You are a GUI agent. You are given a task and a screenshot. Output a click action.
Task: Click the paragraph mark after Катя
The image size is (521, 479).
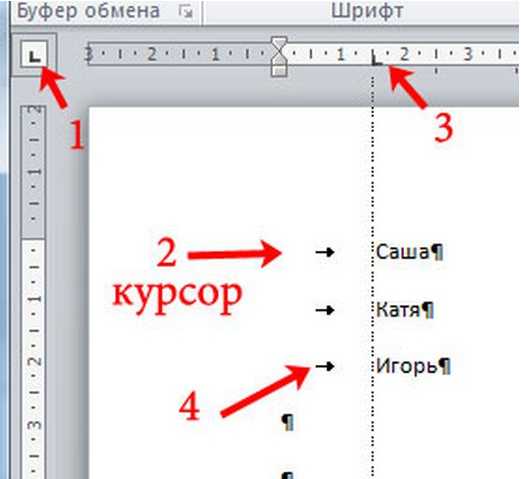(427, 310)
